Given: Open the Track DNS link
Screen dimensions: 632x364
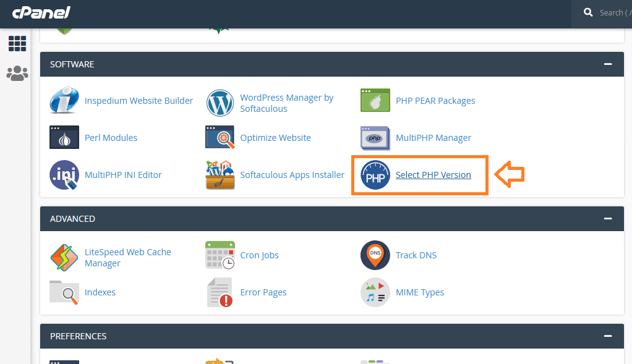Looking at the screenshot, I should 416,255.
